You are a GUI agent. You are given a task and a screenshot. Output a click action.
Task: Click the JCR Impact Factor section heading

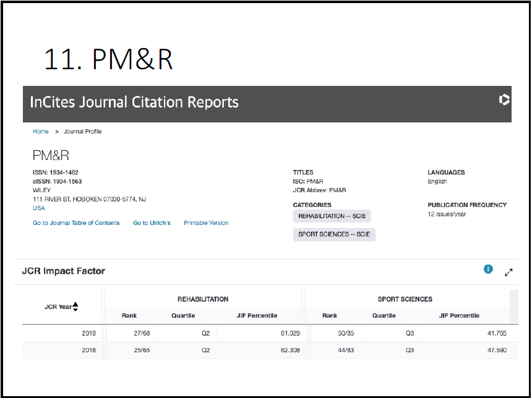coord(64,271)
